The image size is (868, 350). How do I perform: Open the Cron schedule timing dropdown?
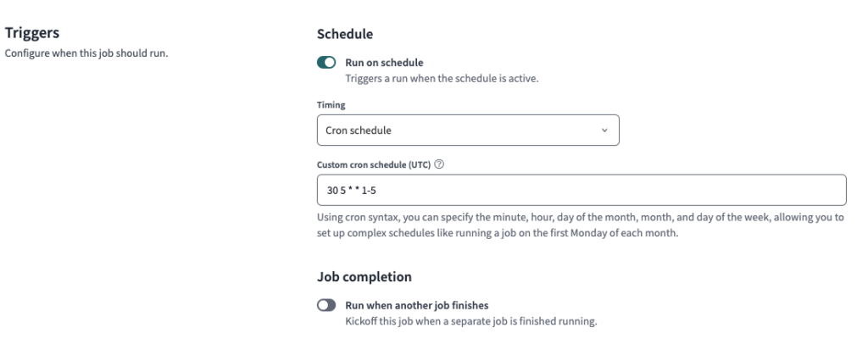click(x=467, y=131)
